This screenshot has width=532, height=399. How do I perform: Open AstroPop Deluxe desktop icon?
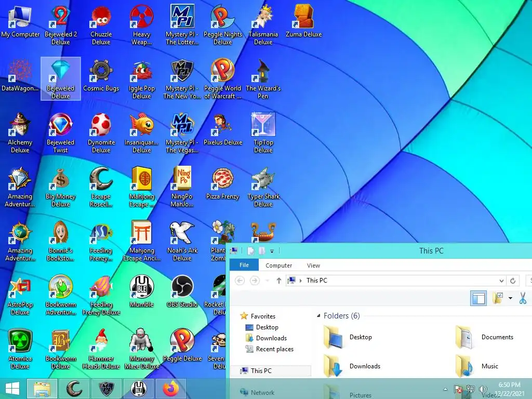[x=20, y=295]
